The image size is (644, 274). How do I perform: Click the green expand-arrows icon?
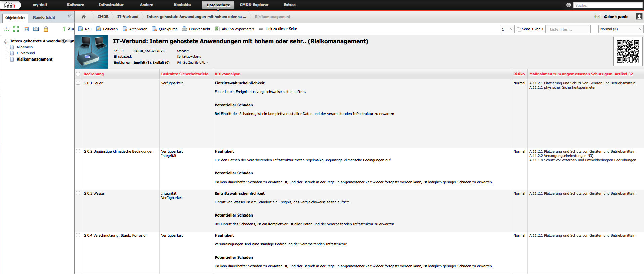pyautogui.click(x=16, y=29)
